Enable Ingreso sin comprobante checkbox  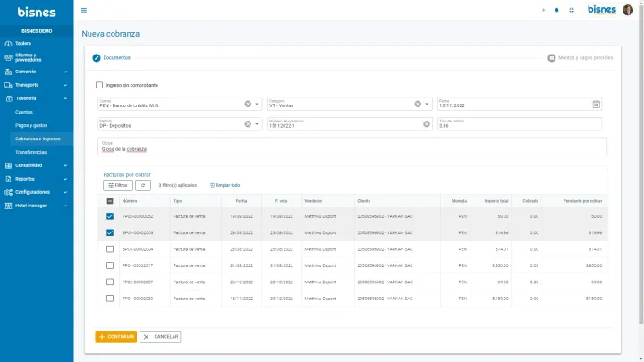click(x=99, y=85)
